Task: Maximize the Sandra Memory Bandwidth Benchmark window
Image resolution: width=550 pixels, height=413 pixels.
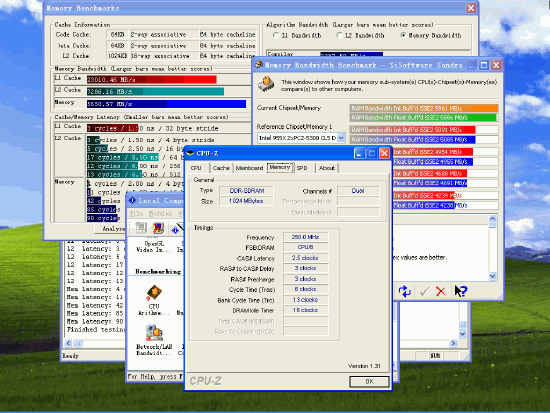Action: tap(484, 65)
